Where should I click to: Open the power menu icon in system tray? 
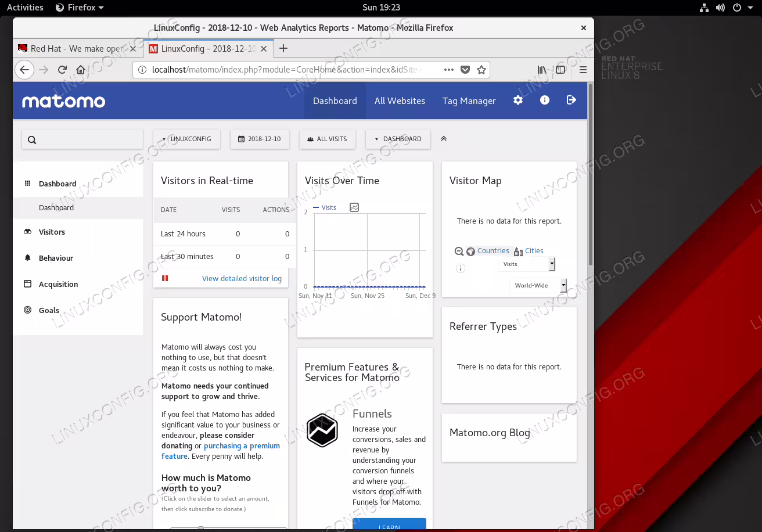coord(737,8)
